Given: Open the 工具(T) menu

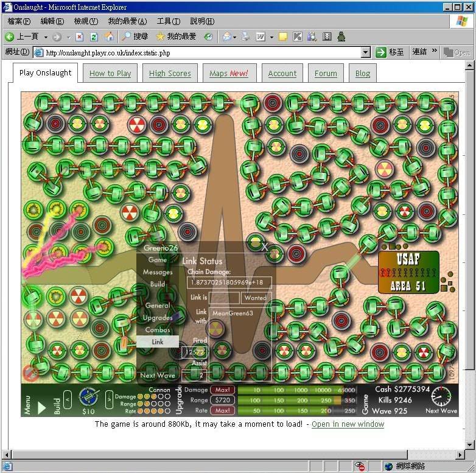Looking at the screenshot, I should (x=169, y=21).
